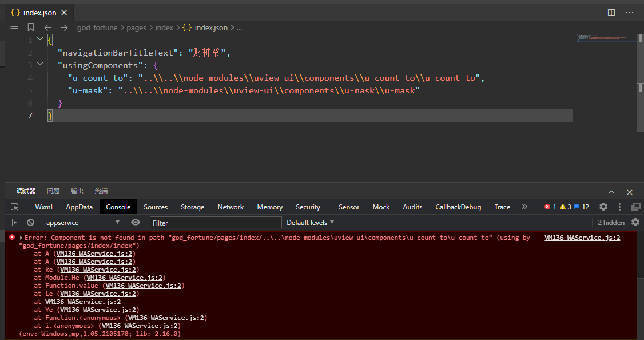The image size is (644, 340).
Task: Open the appservice context dropdown
Action: 82,222
